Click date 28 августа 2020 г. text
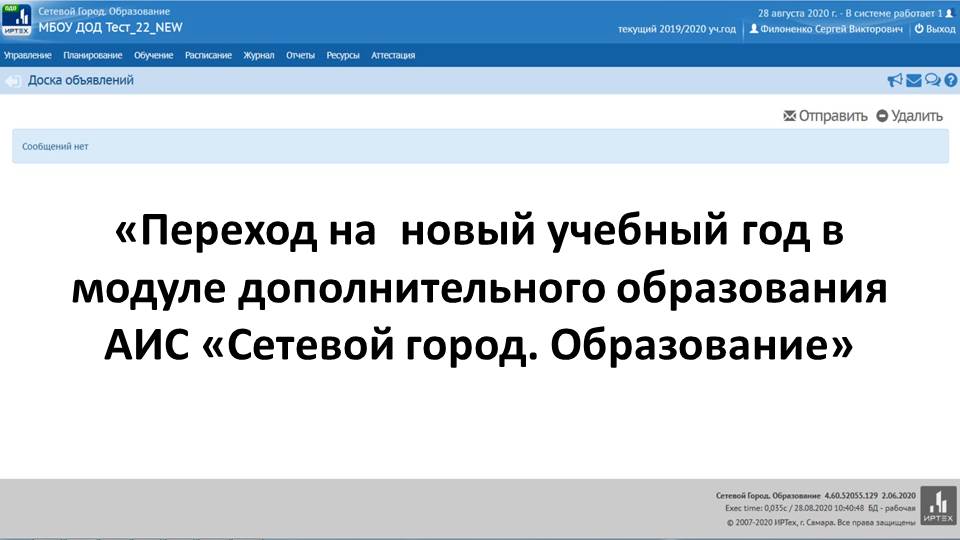Image resolution: width=960 pixels, height=540 pixels. coord(797,13)
